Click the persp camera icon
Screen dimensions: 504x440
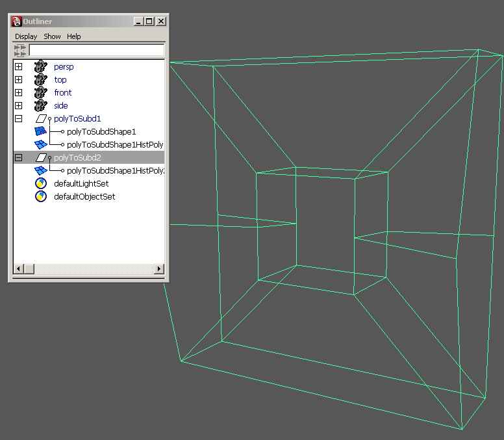(x=40, y=66)
